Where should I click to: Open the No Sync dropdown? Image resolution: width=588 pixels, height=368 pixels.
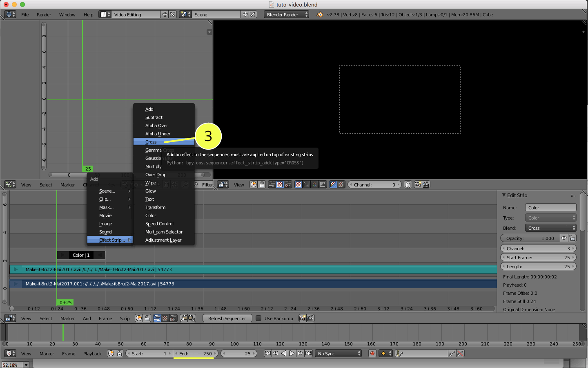pos(338,353)
